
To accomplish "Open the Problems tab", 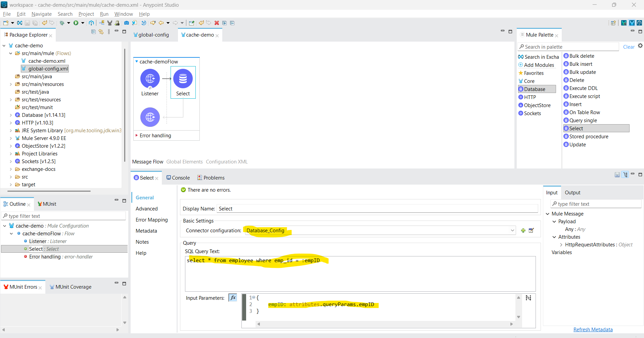I will point(211,178).
